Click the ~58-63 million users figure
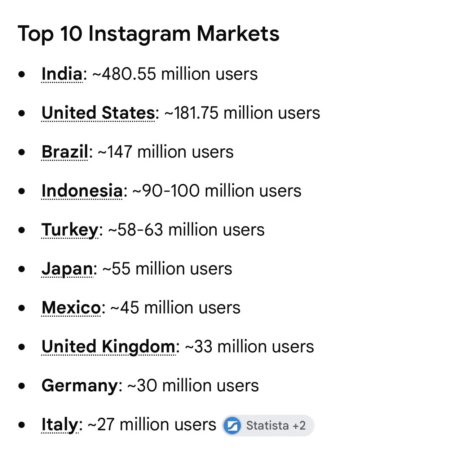The image size is (476, 453). (186, 230)
